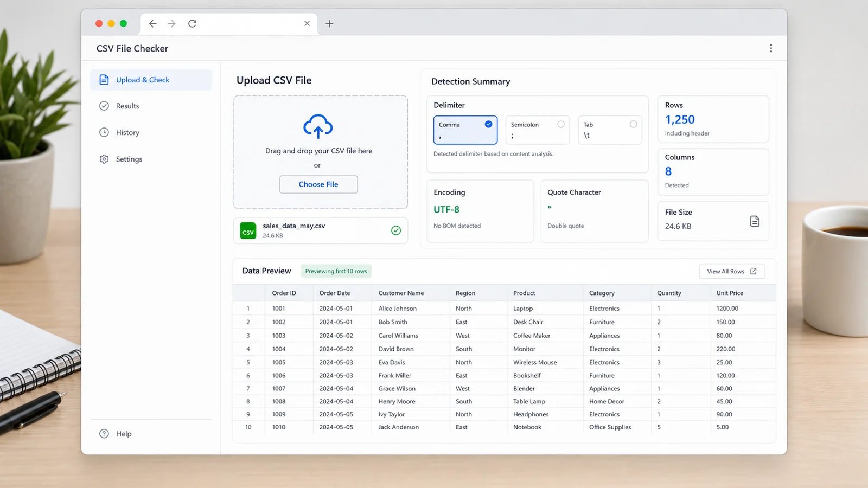This screenshot has height=488, width=868.
Task: Click the File Size document icon
Action: [x=755, y=221]
